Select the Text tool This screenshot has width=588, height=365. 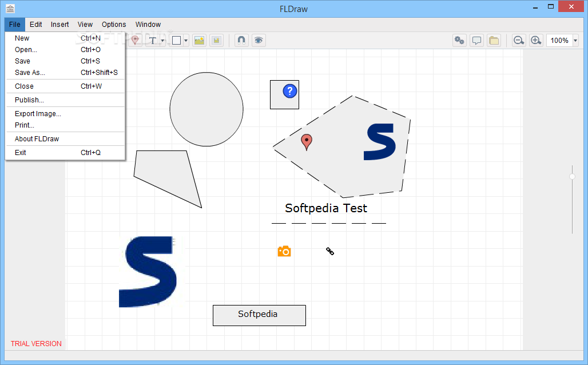click(x=153, y=40)
